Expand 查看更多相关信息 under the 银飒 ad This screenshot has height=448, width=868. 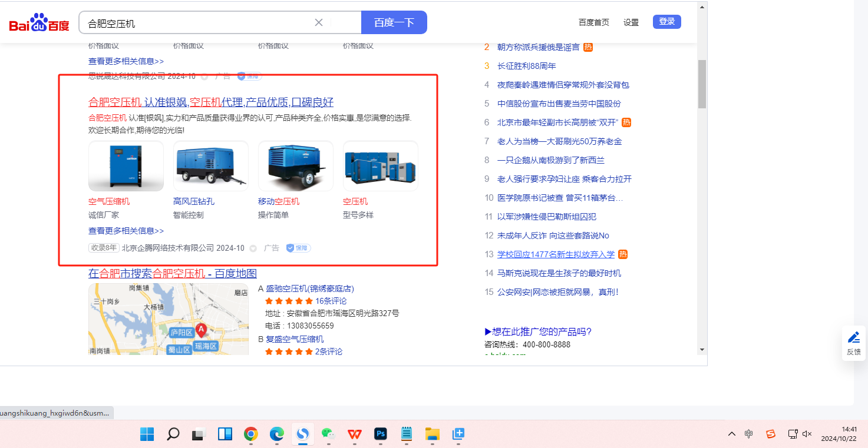click(x=126, y=231)
